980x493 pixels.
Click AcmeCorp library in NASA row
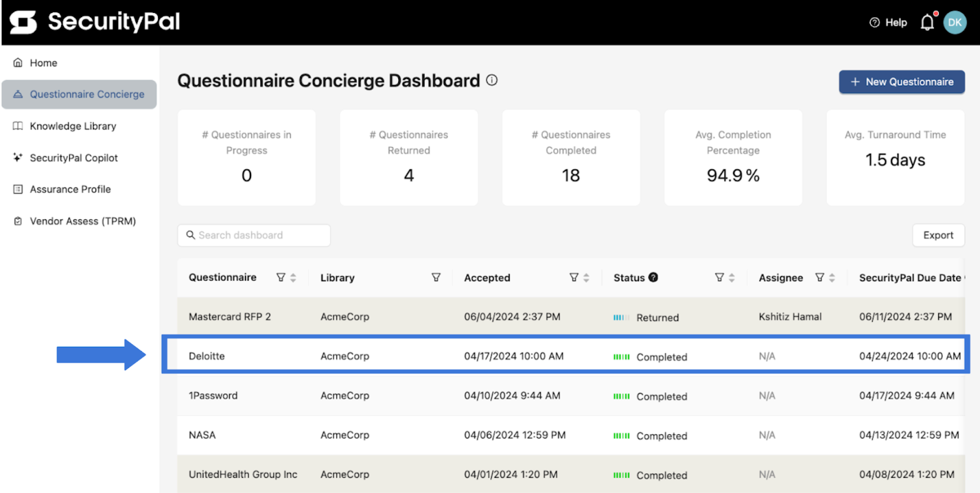[x=345, y=435]
